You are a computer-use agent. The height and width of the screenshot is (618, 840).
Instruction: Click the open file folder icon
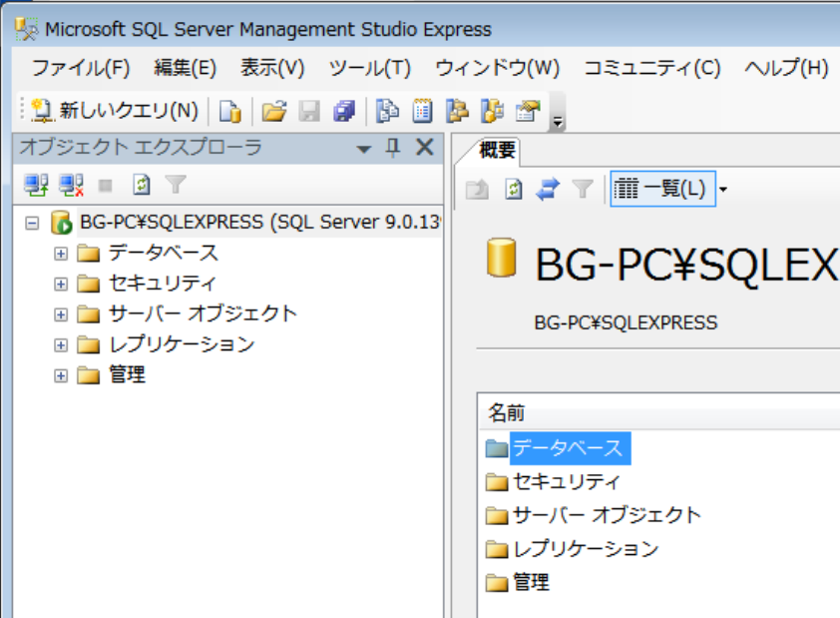click(x=274, y=112)
